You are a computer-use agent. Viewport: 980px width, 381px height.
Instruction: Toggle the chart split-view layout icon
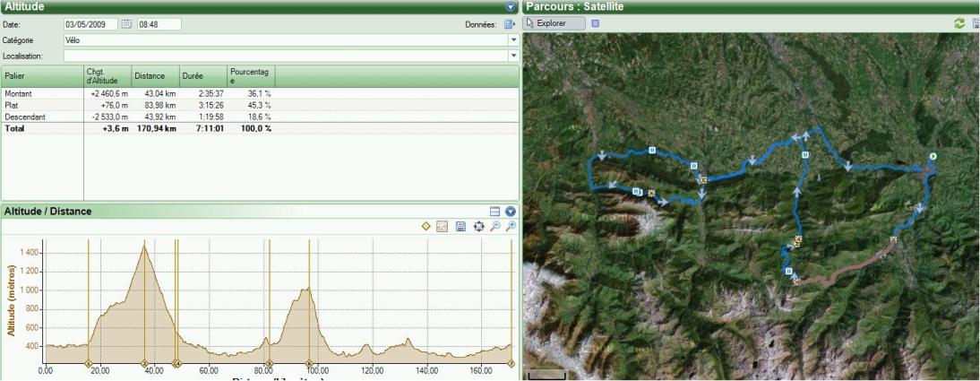point(495,212)
